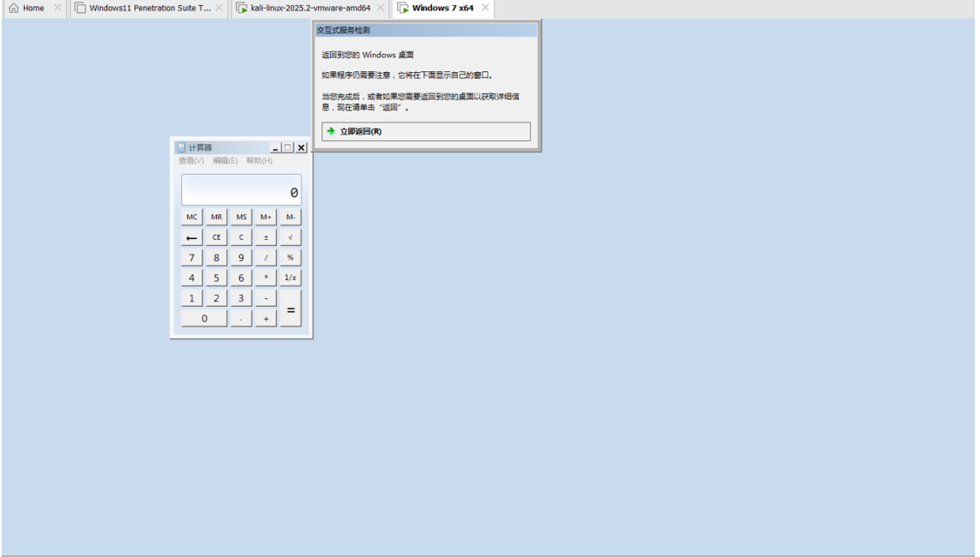Close the calculator window
Screen dimensions: 980x557
(x=301, y=147)
